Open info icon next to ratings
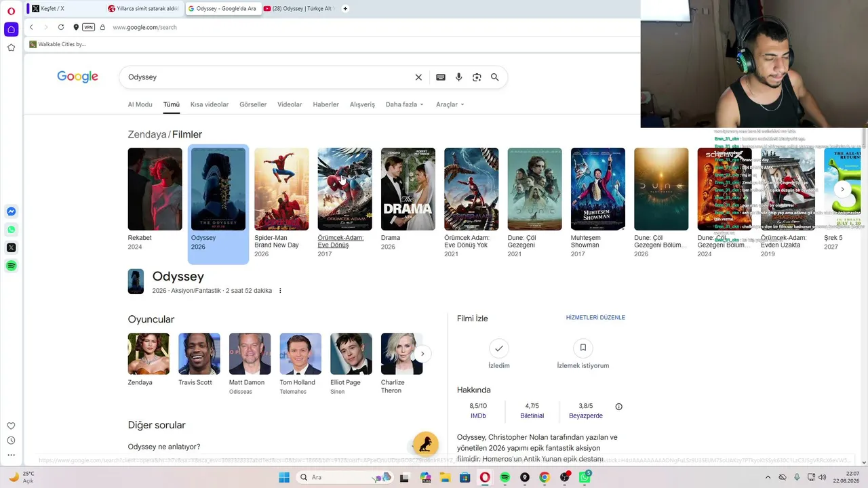Image resolution: width=868 pixels, height=488 pixels. pos(618,407)
